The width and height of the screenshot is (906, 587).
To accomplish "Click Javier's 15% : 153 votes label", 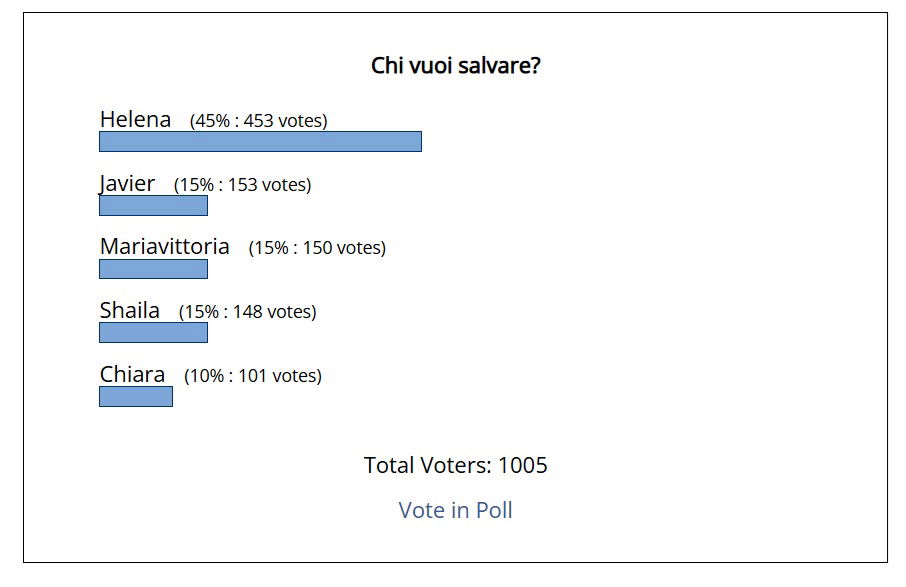I will pos(243,185).
